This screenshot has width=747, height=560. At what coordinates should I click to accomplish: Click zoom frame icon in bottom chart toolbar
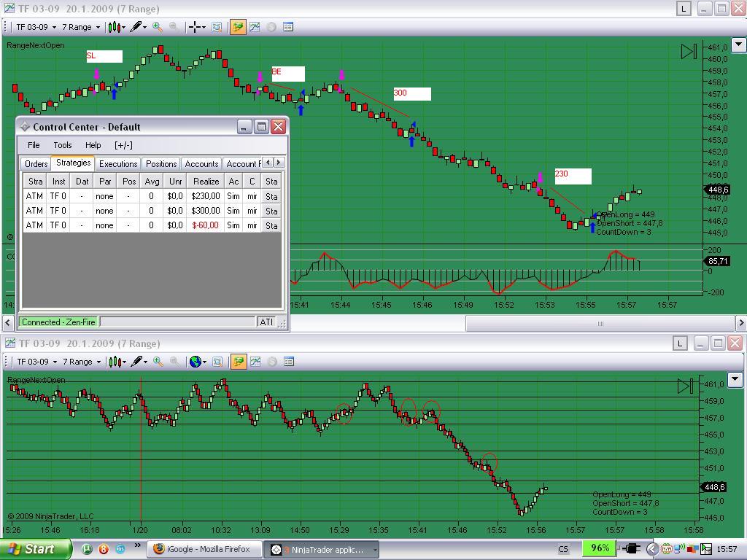[217, 362]
